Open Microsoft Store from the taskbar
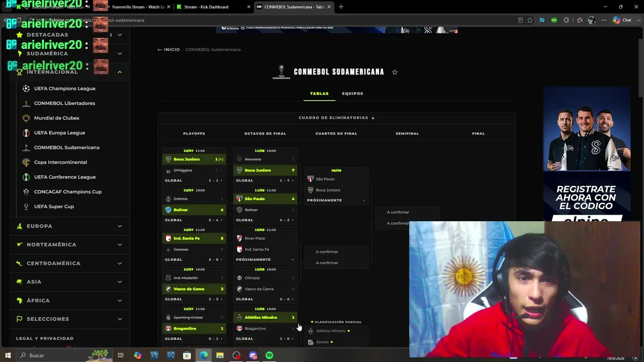This screenshot has width=644, height=362. pyautogui.click(x=187, y=355)
